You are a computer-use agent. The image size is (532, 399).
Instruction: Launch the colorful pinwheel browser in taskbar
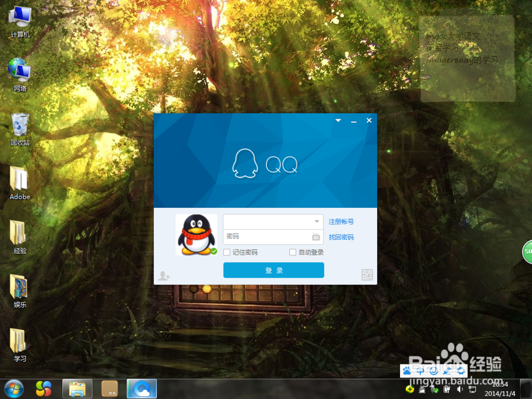(x=44, y=389)
